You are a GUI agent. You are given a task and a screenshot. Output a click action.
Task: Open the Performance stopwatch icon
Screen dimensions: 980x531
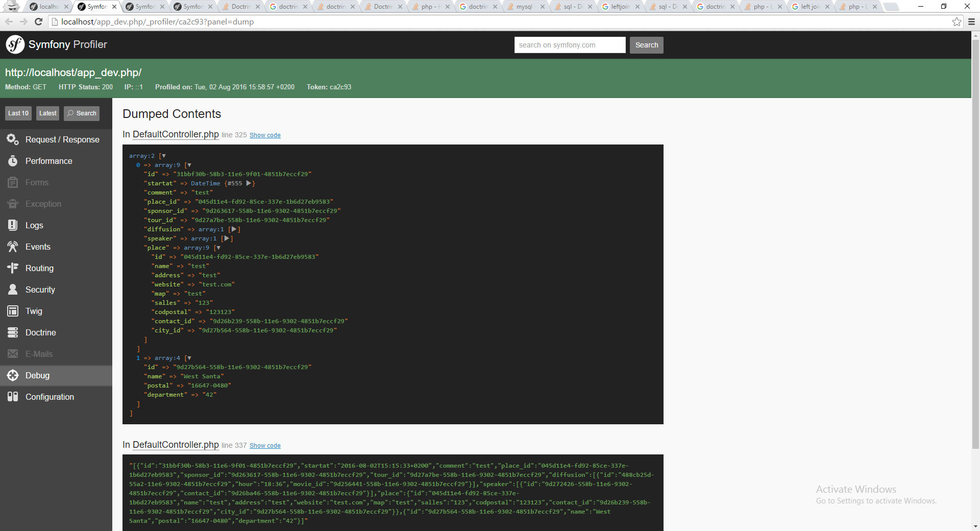click(x=13, y=161)
